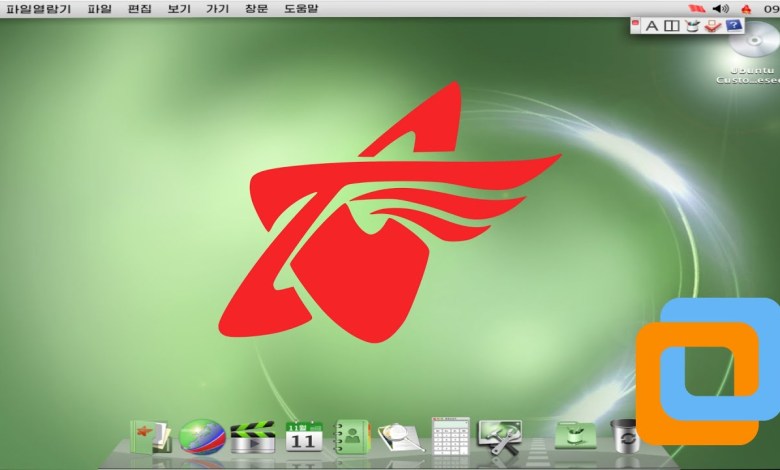This screenshot has height=470, width=780.
Task: Open the 파일 menu
Action: (x=99, y=8)
